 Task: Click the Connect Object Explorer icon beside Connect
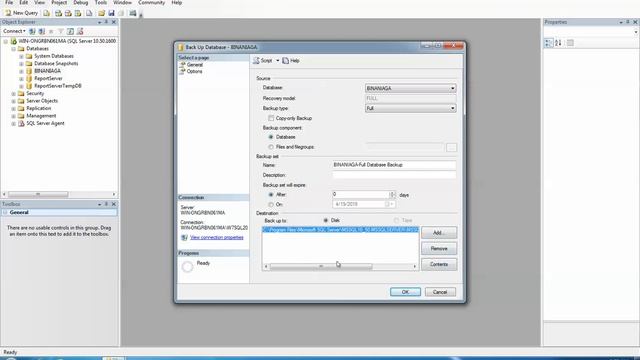point(32,31)
